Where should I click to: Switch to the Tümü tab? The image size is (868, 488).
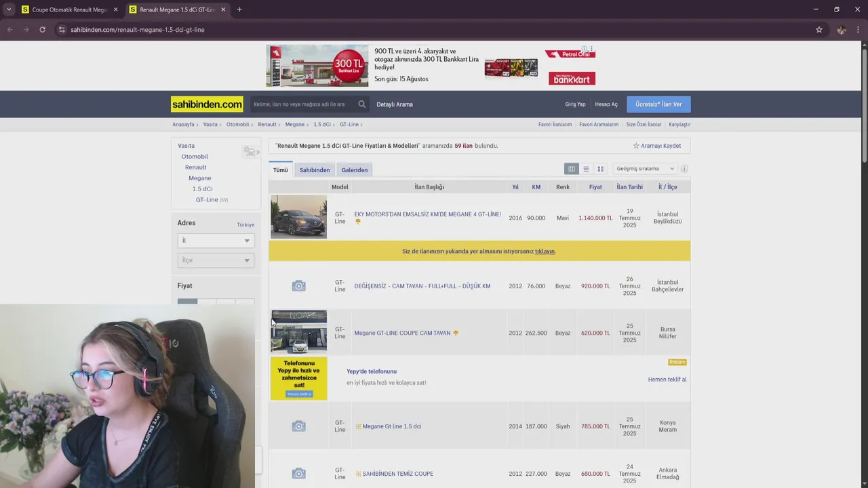tap(280, 169)
